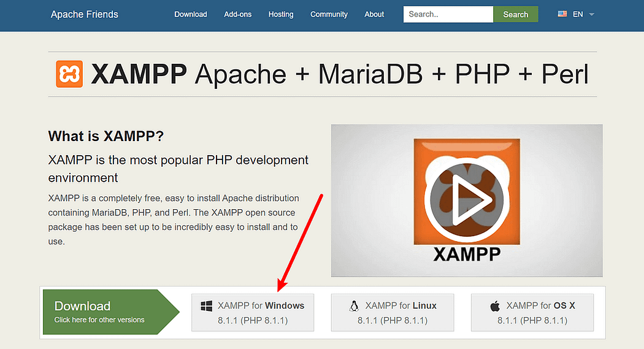This screenshot has height=349, width=644.
Task: Click the "most popular PHP development environment" subtitle
Action: [178, 169]
